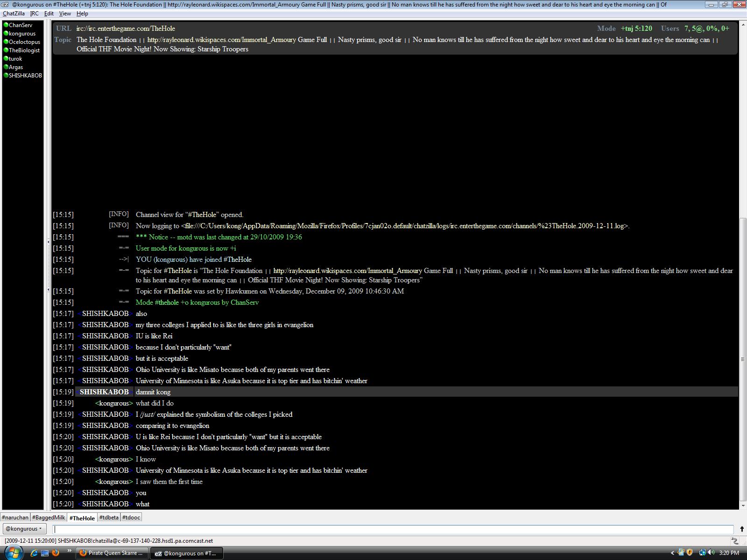The image size is (747, 560).
Task: Expand the Quick Launch overflow chevron
Action: [69, 551]
